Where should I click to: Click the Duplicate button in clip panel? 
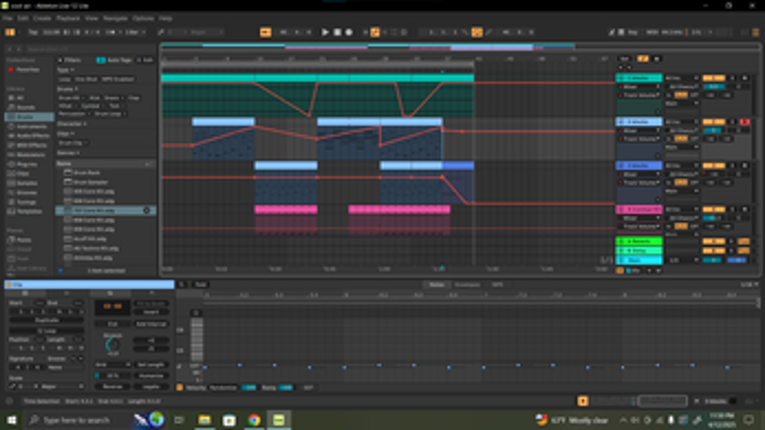47,320
